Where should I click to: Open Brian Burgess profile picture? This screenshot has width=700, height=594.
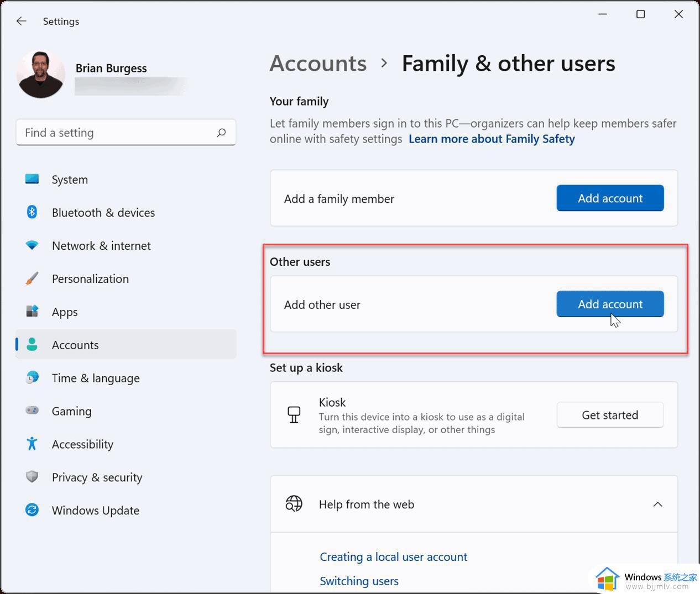coord(41,74)
